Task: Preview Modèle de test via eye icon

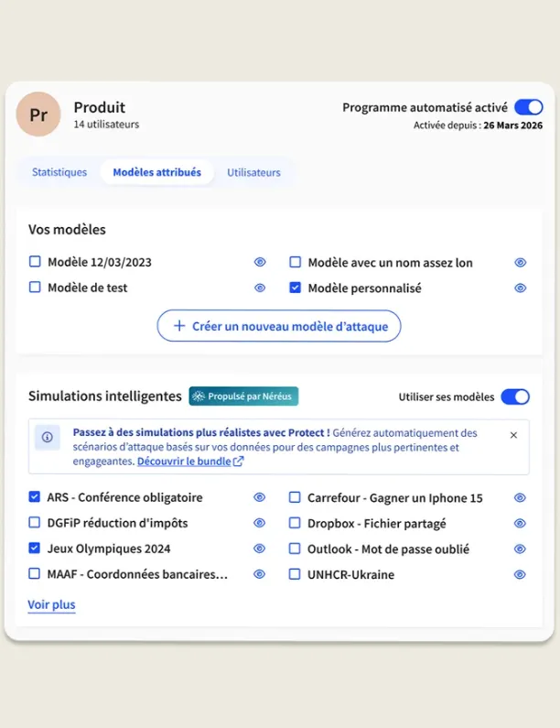Action: (260, 288)
